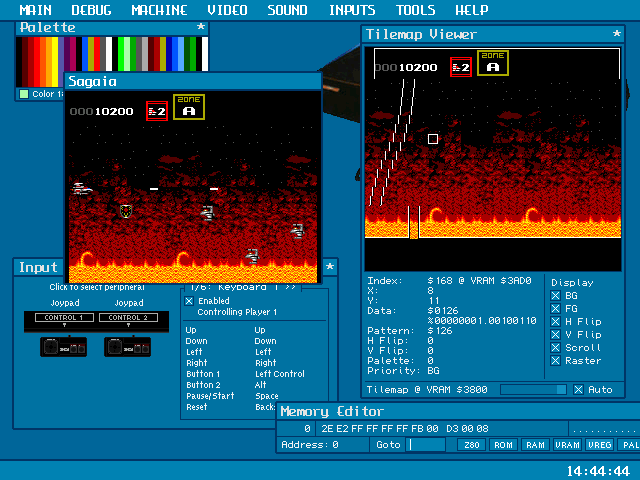Click the player ship in the Sagaia game
640x480 pixels.
(x=82, y=189)
